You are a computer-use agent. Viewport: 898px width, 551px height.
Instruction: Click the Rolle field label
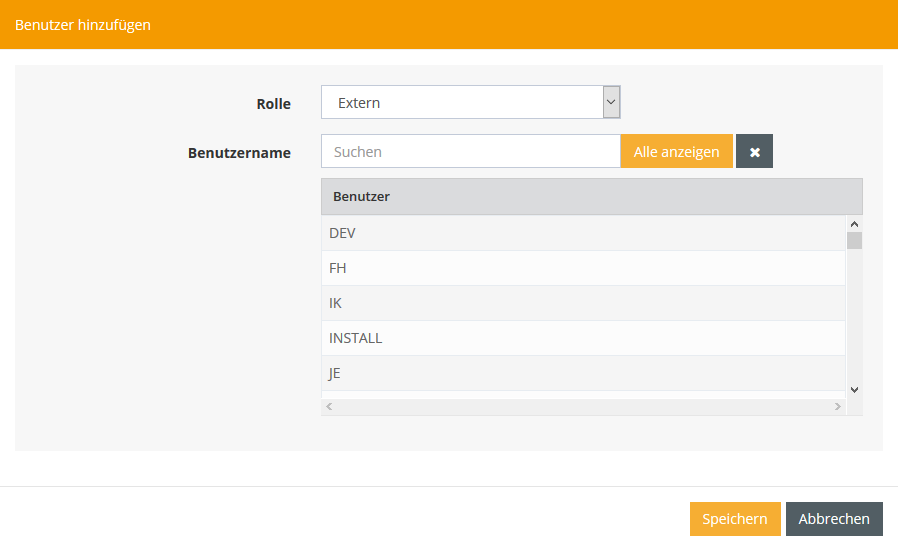click(x=273, y=103)
